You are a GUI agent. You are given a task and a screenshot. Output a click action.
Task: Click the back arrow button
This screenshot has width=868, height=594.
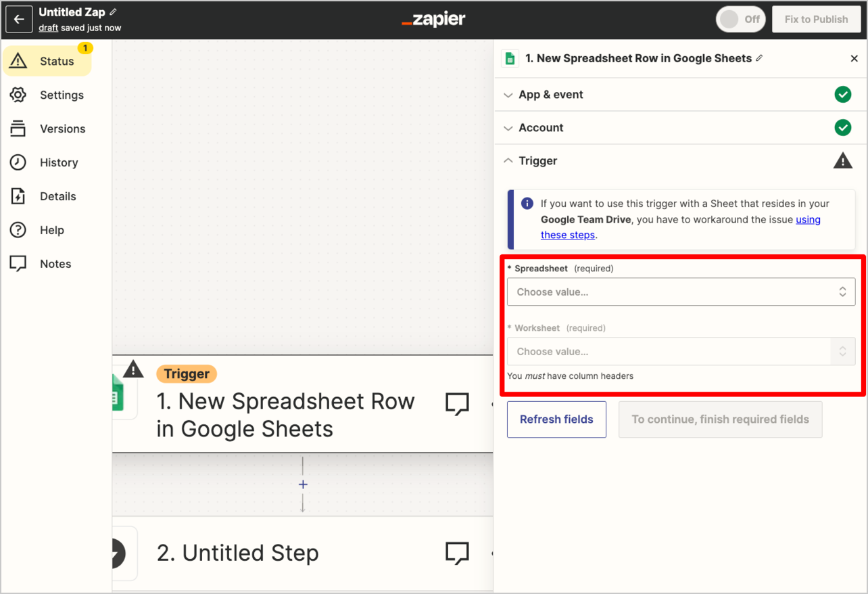pos(19,20)
